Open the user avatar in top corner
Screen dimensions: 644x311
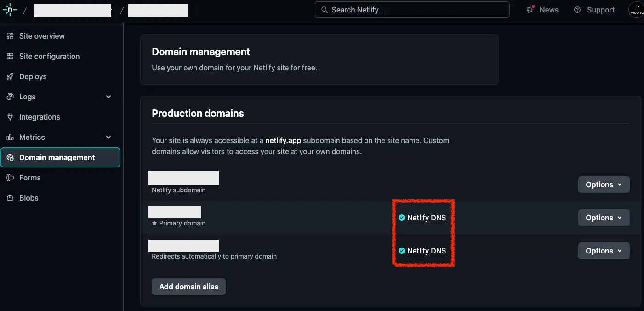[x=636, y=10]
